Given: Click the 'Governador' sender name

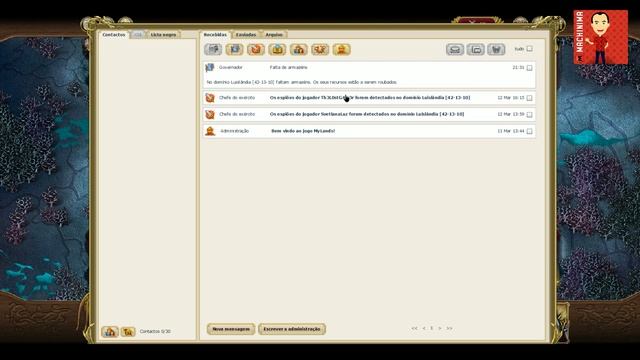Looking at the screenshot, I should (231, 67).
